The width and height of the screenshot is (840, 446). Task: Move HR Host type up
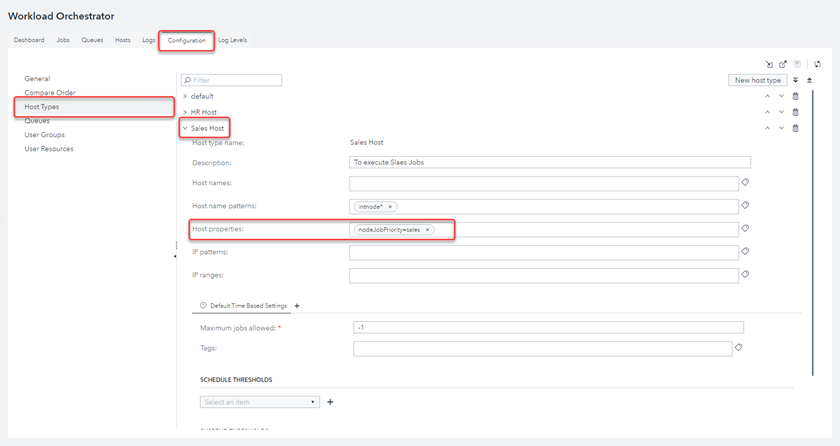tap(767, 112)
